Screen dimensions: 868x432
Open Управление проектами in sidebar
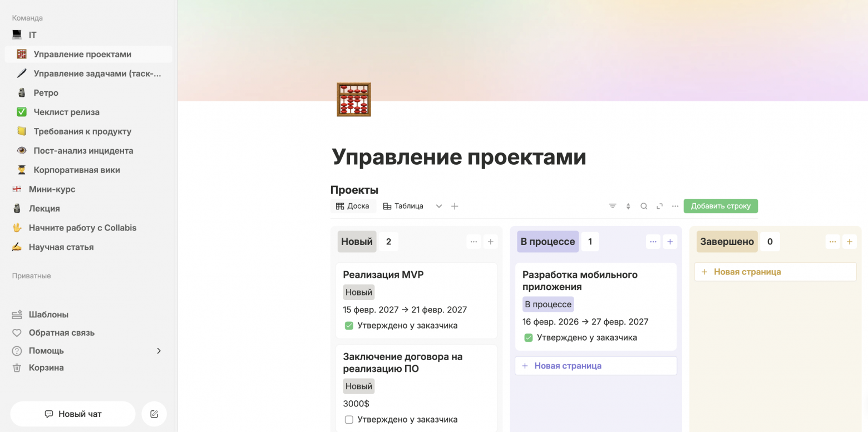(x=88, y=55)
